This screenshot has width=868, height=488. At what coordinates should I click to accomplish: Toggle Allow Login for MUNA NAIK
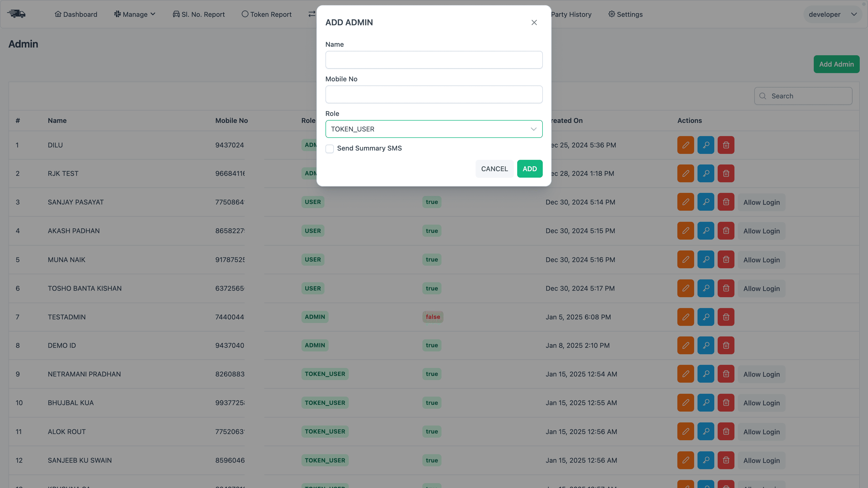[x=762, y=260]
